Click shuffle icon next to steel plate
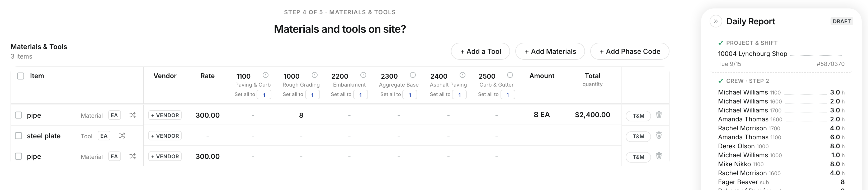The width and height of the screenshot is (868, 190). (122, 136)
